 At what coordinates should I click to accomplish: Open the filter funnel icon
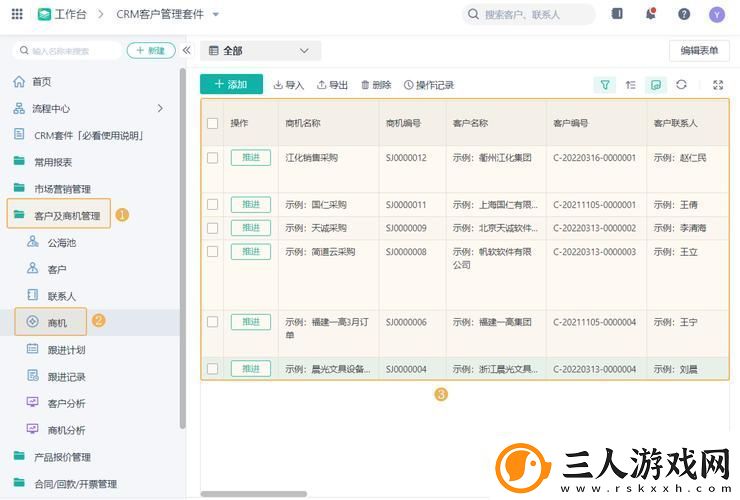pos(605,85)
